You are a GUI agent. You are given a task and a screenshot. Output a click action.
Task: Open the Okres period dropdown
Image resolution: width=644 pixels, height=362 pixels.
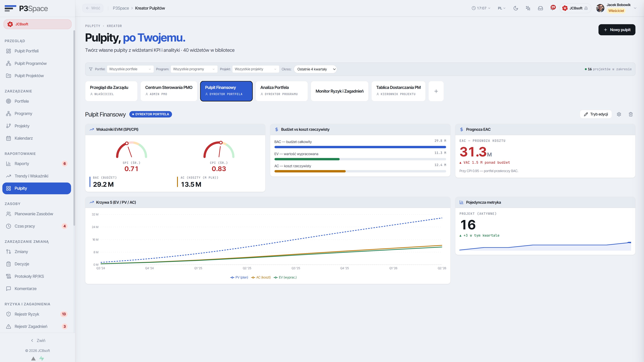[315, 69]
